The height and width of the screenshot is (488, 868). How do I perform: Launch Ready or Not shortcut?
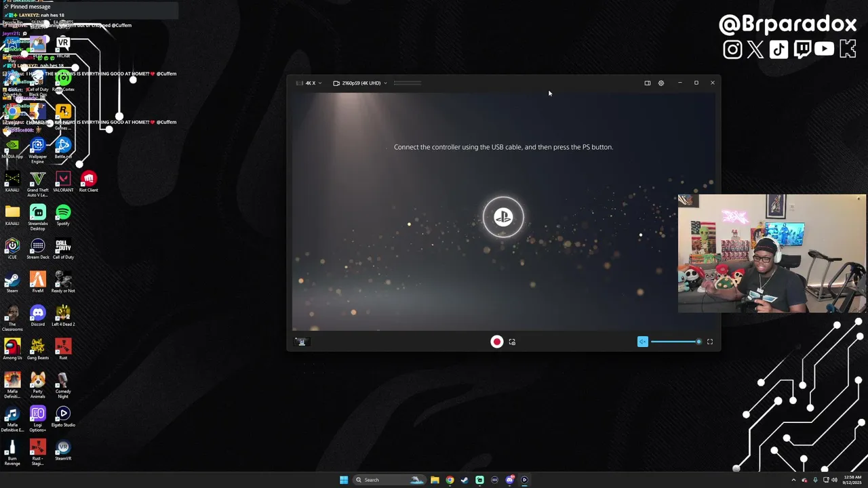tap(63, 283)
